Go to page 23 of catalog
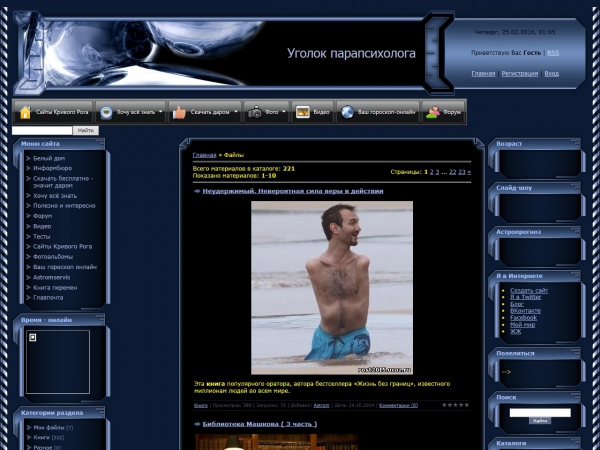 tap(461, 172)
